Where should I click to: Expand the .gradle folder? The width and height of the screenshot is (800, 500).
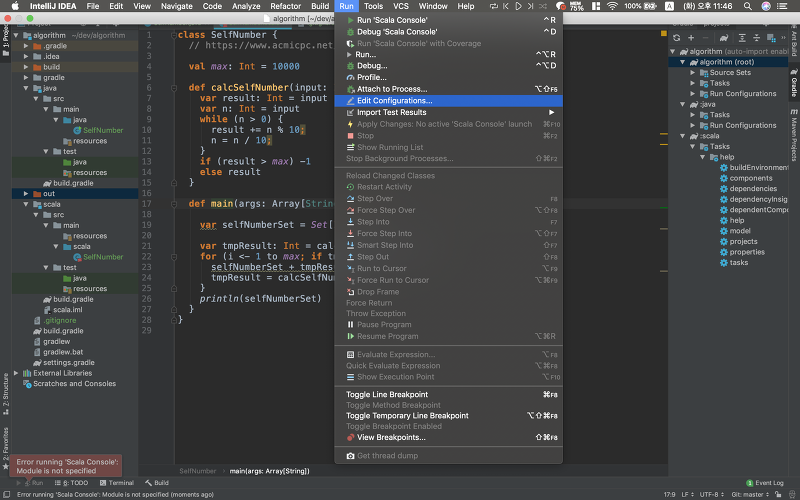26,46
